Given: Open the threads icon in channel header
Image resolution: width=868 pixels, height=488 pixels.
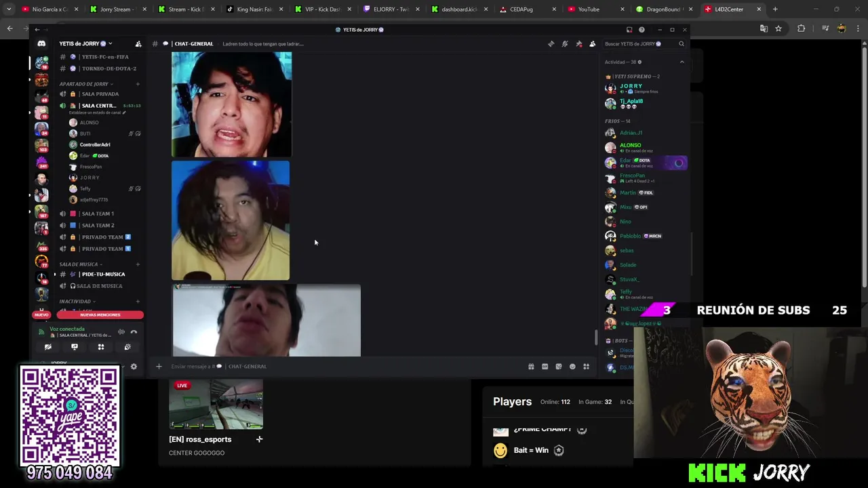Looking at the screenshot, I should pos(551,44).
